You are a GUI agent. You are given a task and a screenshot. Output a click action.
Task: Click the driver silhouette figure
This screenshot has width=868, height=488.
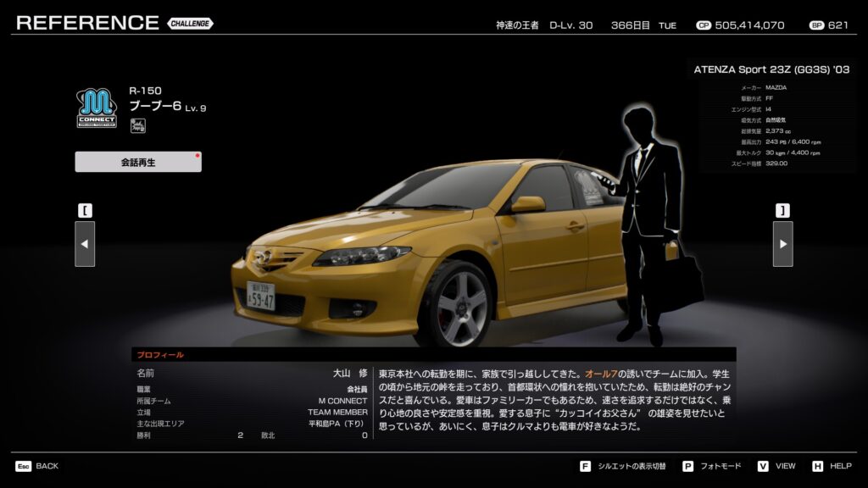click(x=651, y=220)
